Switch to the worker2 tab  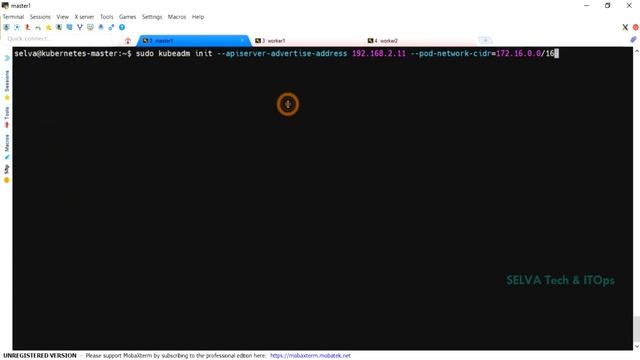point(420,41)
